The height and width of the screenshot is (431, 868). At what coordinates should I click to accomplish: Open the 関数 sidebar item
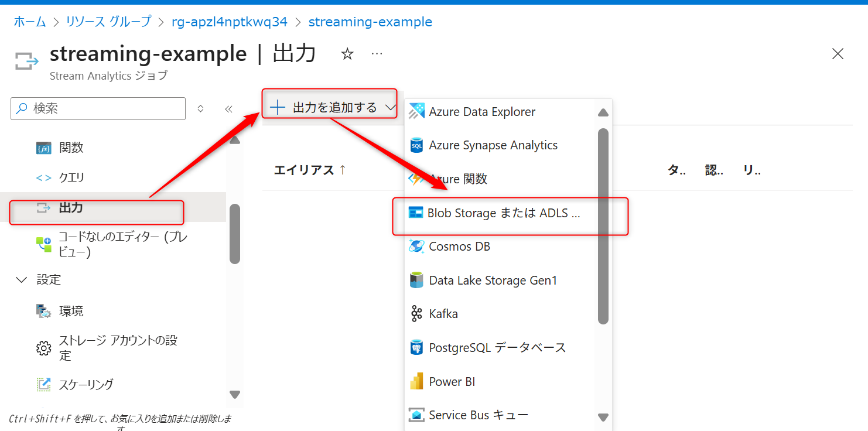[x=71, y=148]
